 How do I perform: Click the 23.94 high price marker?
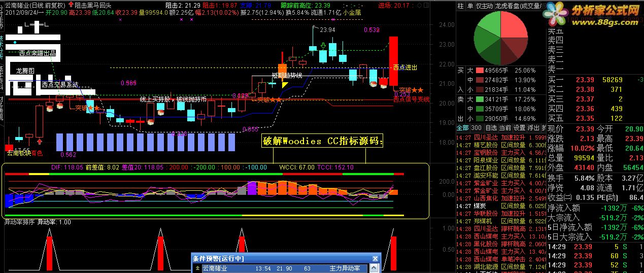click(327, 30)
